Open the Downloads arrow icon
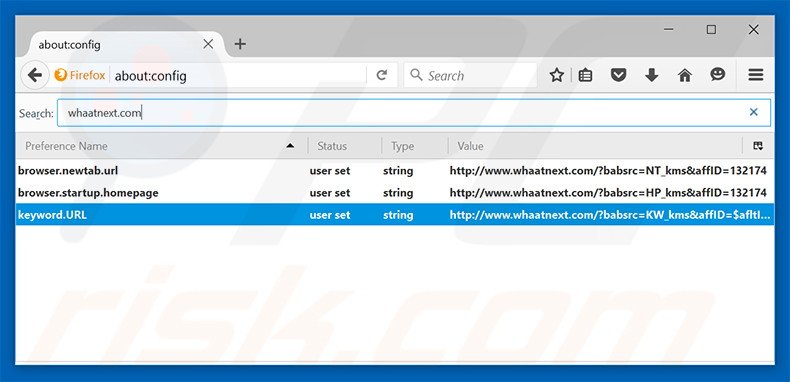 [x=651, y=76]
